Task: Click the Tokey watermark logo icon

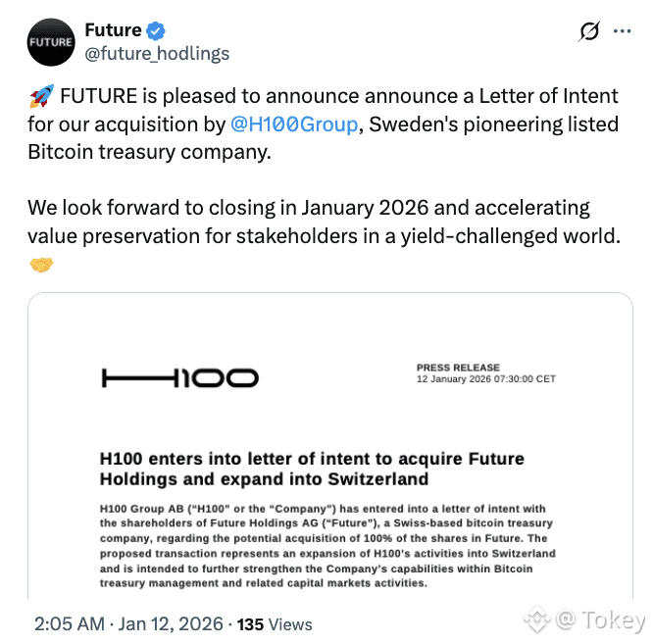Action: pyautogui.click(x=536, y=620)
